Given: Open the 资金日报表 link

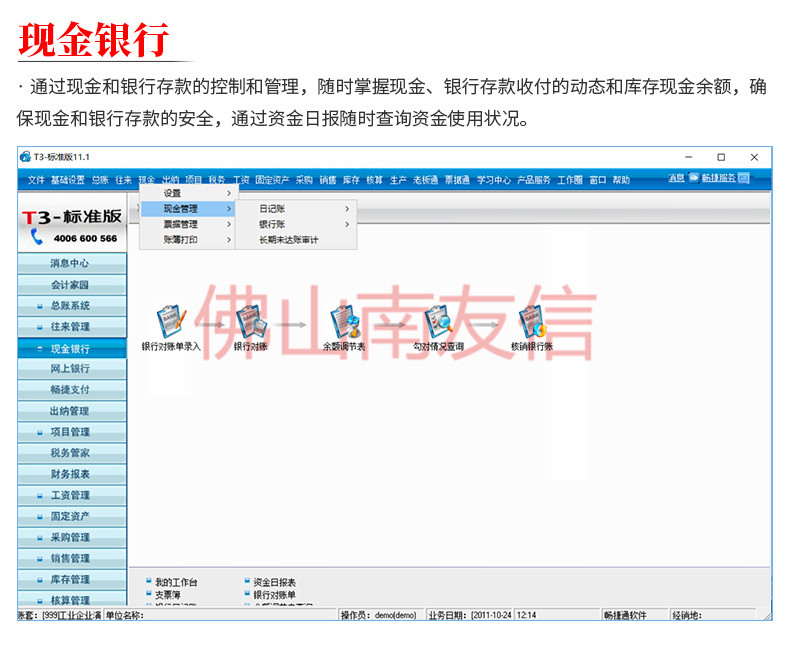Looking at the screenshot, I should pos(275,583).
